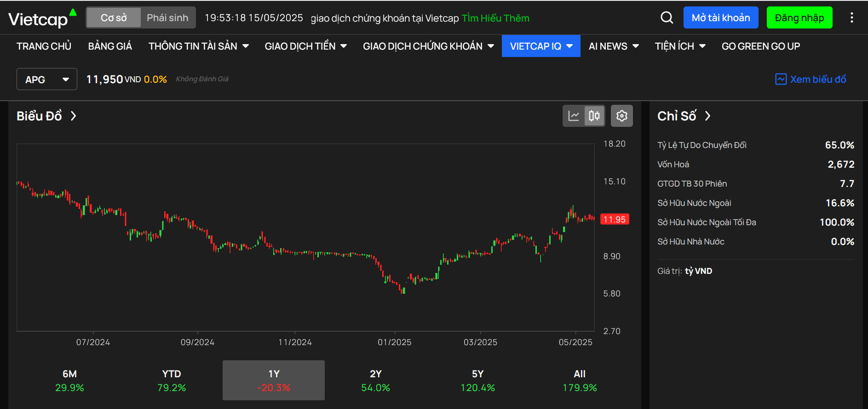The height and width of the screenshot is (409, 868).
Task: Select the 6M time range
Action: tap(69, 380)
